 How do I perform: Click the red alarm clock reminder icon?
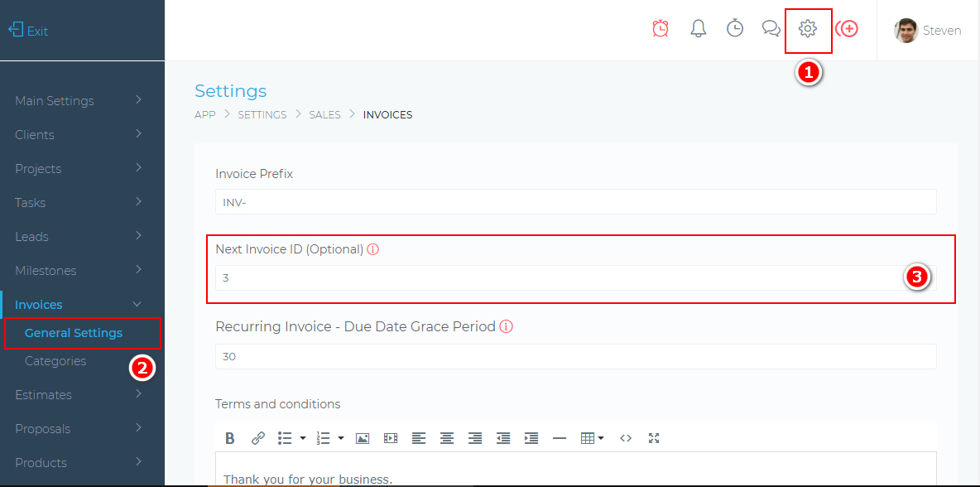click(x=661, y=29)
